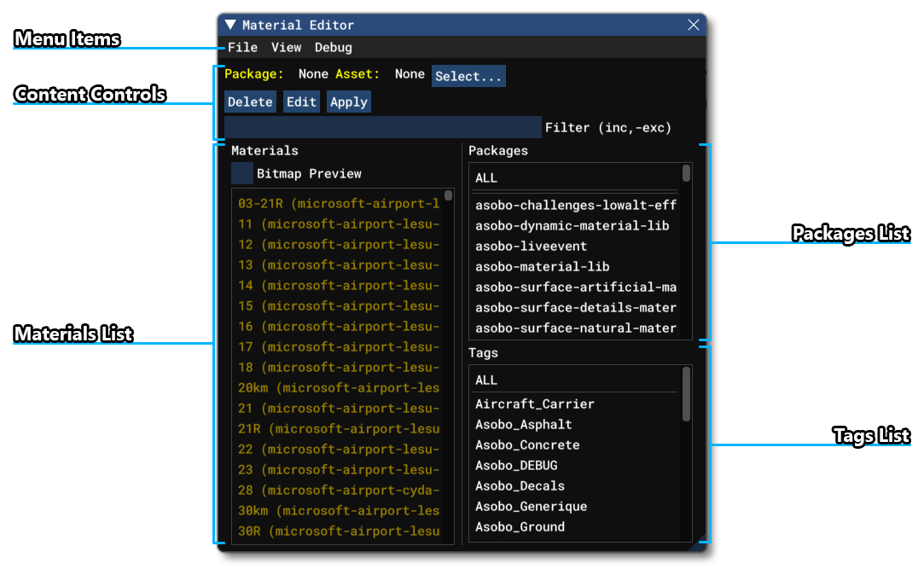
Task: Open the View menu
Action: coord(286,47)
